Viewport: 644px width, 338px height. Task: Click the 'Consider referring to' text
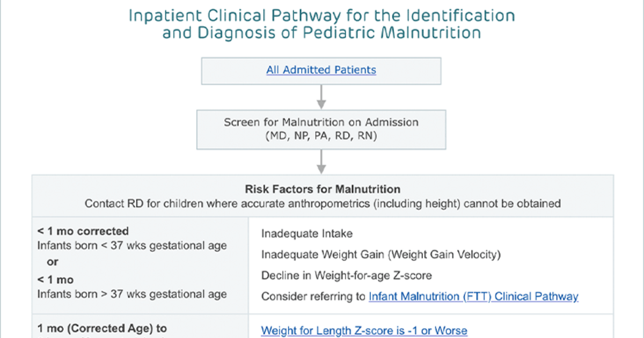click(x=313, y=296)
